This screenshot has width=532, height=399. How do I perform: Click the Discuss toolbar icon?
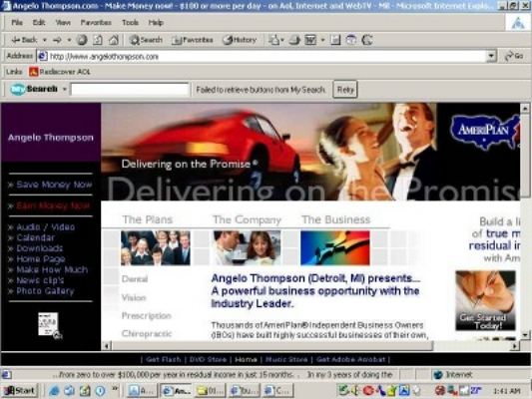pos(335,40)
